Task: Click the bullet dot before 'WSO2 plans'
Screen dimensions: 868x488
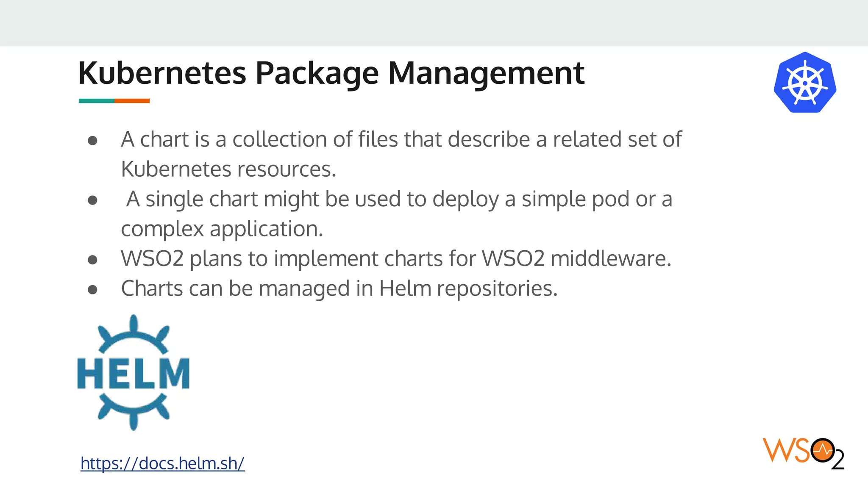Action: 92,260
